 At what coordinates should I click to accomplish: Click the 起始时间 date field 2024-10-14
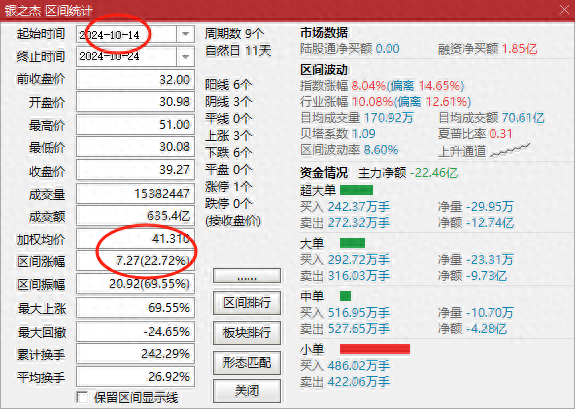click(x=127, y=34)
